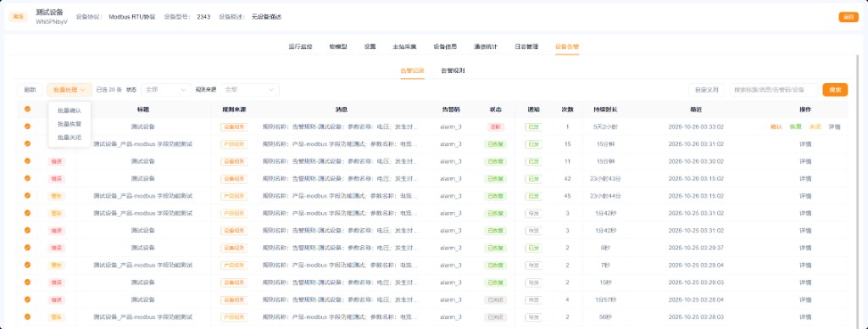Switch to the 运行监控 tab
The height and width of the screenshot is (329, 868).
click(300, 47)
